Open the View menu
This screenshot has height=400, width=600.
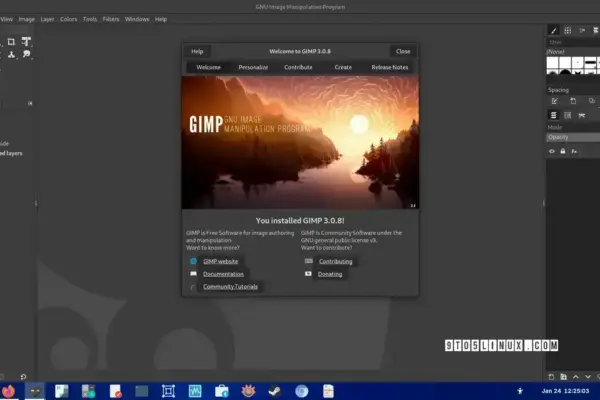tap(7, 19)
